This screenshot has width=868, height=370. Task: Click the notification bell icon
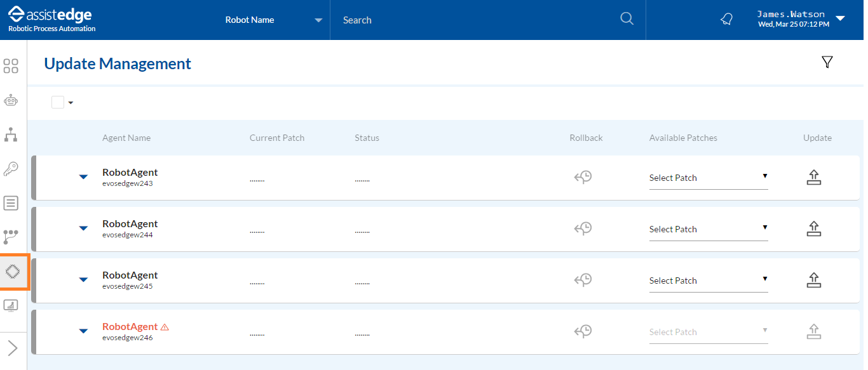[x=726, y=20]
